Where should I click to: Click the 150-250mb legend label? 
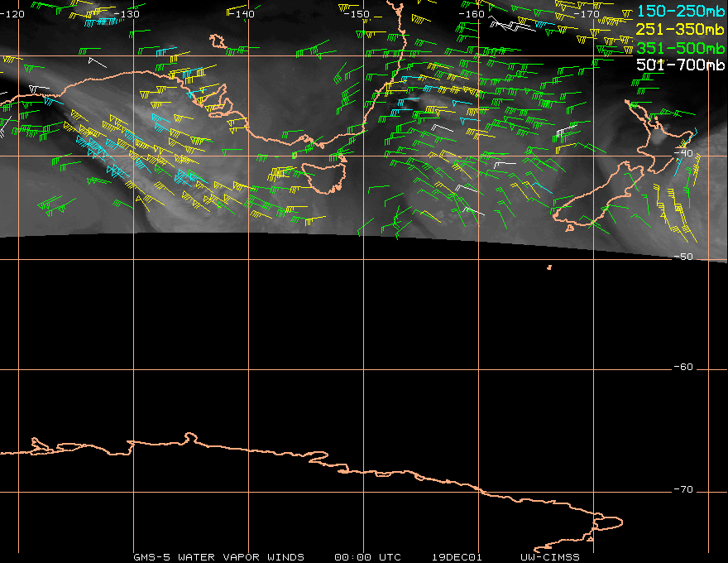coord(680,11)
